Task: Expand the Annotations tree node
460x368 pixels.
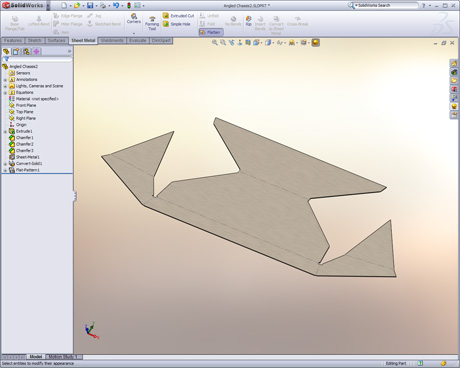Action: [5, 80]
